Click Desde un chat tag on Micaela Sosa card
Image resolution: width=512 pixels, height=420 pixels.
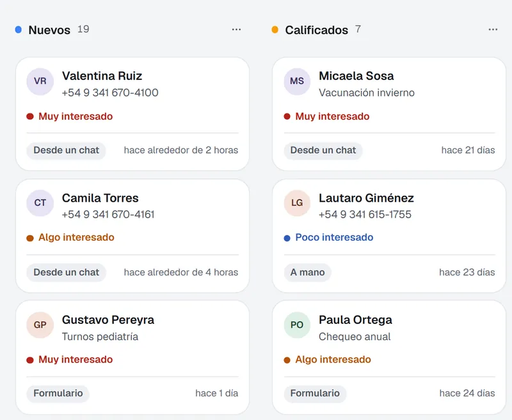pyautogui.click(x=323, y=150)
